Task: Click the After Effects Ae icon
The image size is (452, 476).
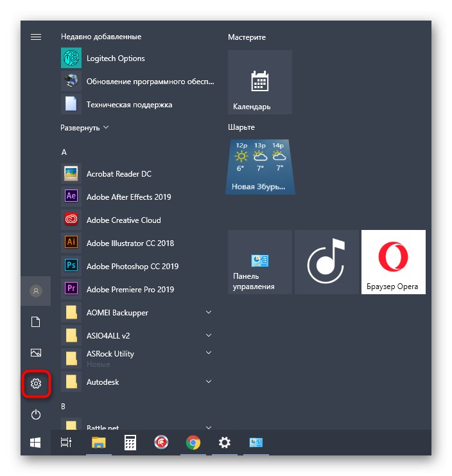Action: click(x=71, y=197)
